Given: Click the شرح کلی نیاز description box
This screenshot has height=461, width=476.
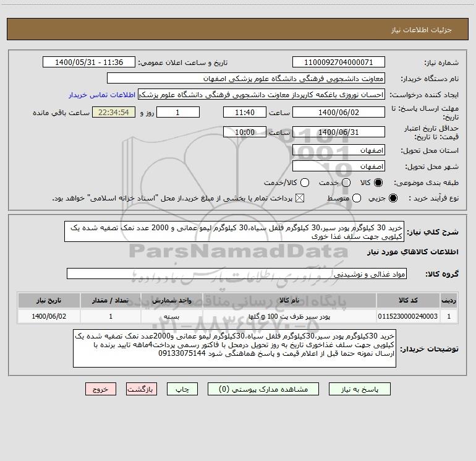Looking at the screenshot, I should 234,231.
